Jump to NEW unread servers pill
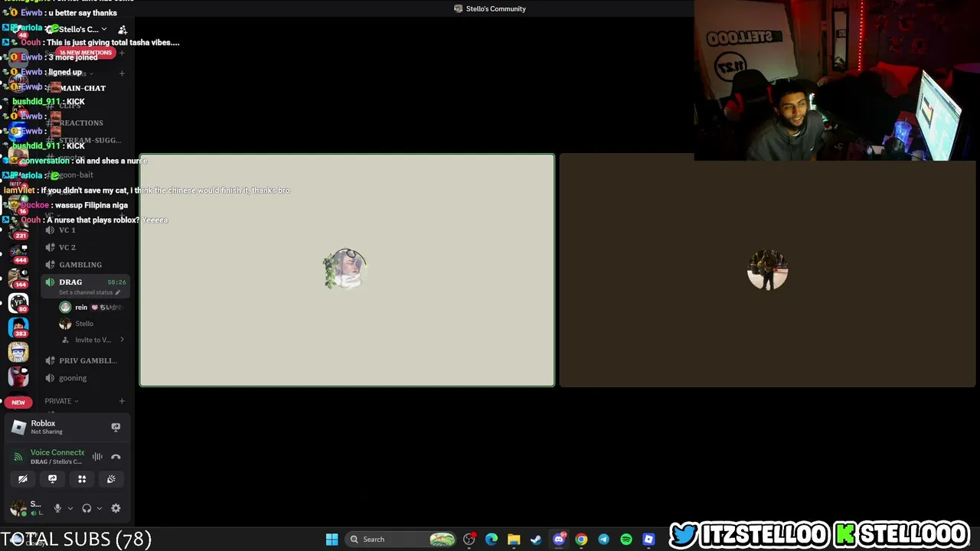 point(18,402)
